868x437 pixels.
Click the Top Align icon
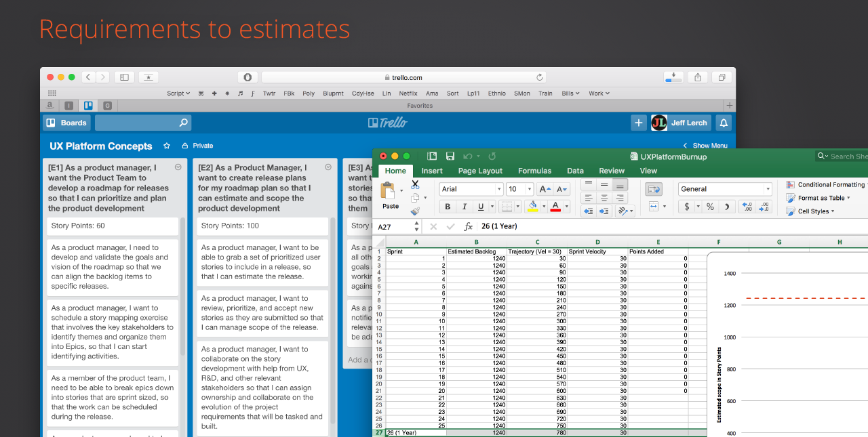[x=589, y=184]
